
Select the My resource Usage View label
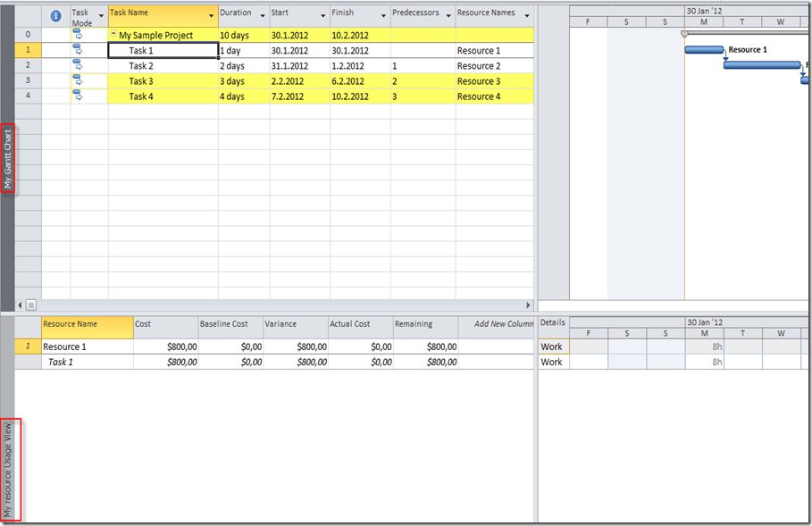[x=9, y=470]
